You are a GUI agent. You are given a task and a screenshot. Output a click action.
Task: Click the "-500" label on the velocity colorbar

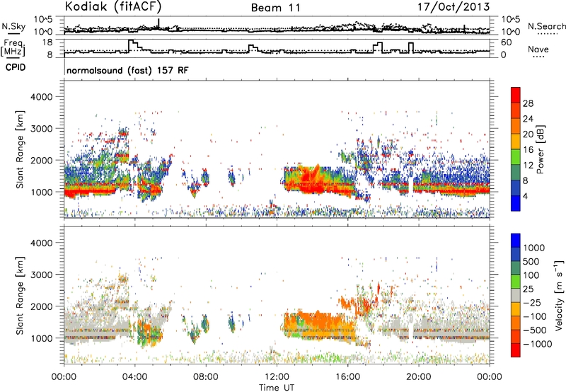[x=534, y=330]
